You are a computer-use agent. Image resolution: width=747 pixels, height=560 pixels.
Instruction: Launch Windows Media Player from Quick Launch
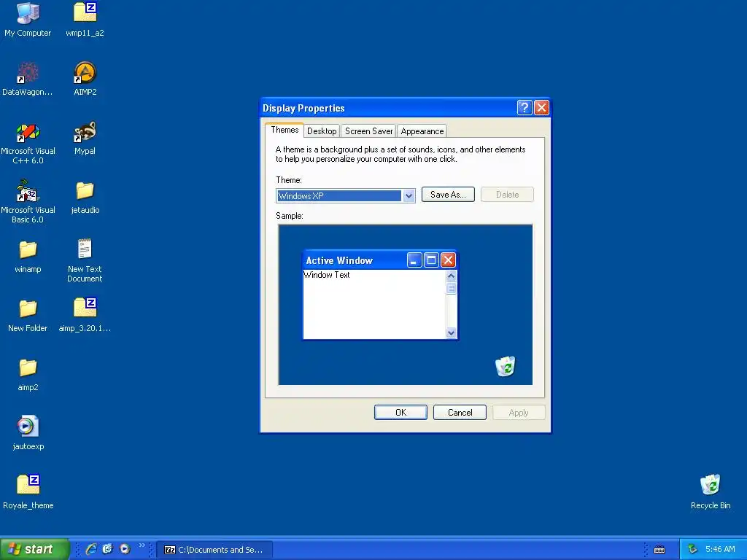click(125, 549)
